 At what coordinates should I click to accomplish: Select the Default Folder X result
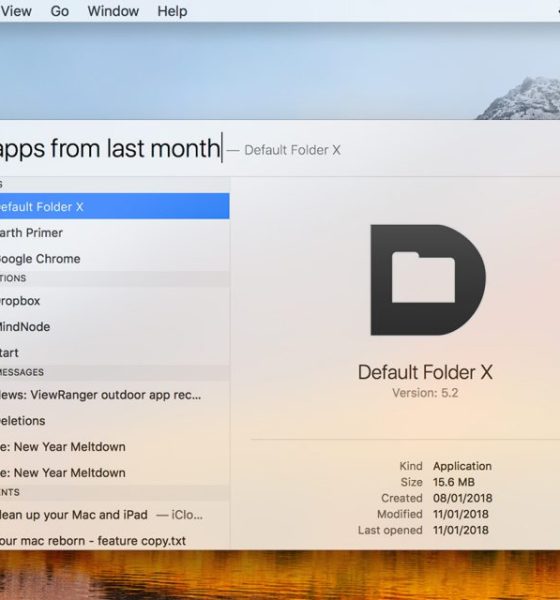point(114,206)
